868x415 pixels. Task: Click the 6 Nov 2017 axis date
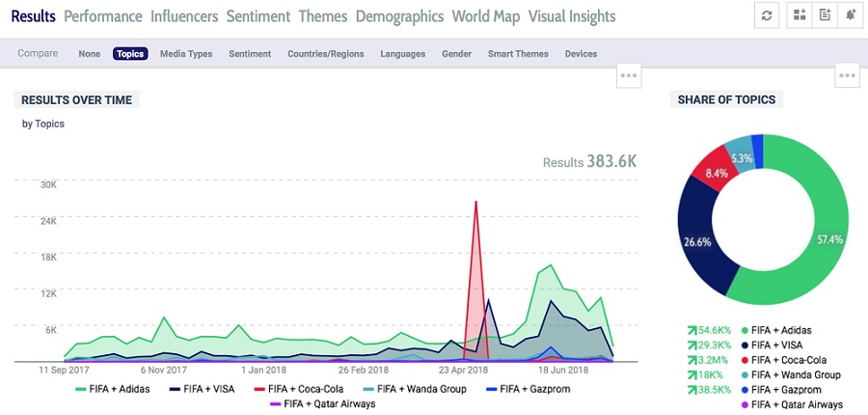[x=164, y=370]
